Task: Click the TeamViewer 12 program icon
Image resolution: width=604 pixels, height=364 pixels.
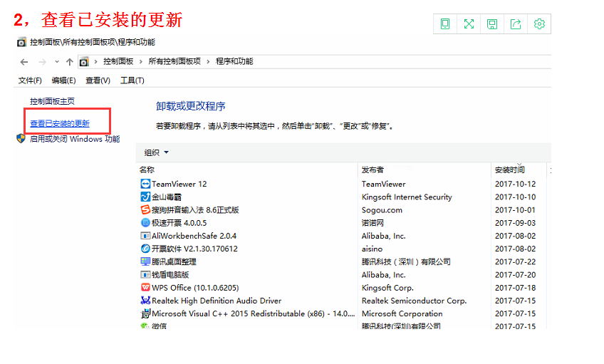Action: [x=146, y=184]
